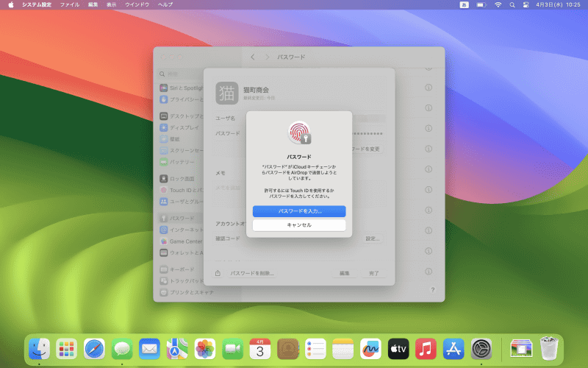
Task: Open Maps in the Dock
Action: 177,349
